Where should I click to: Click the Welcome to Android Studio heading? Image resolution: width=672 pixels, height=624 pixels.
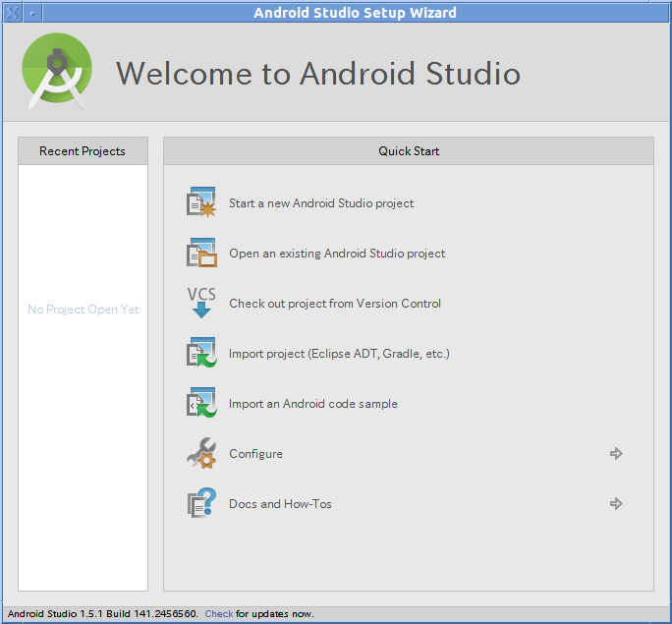click(318, 74)
